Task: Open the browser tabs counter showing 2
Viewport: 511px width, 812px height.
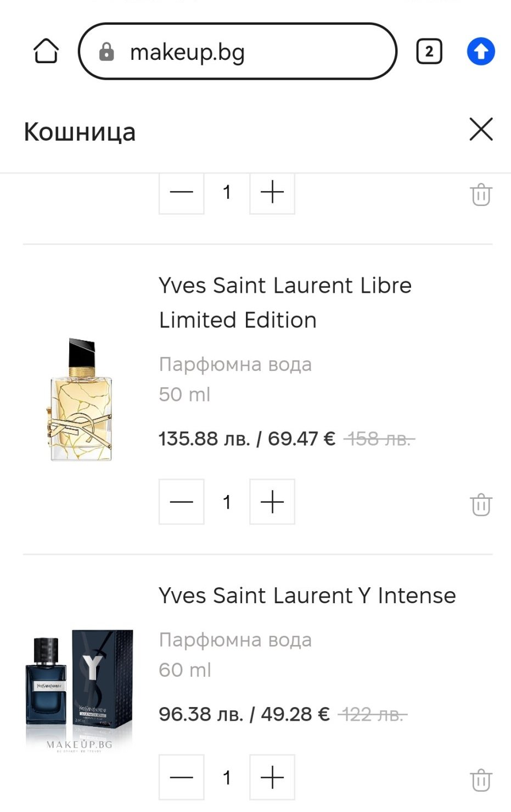Action: point(429,52)
